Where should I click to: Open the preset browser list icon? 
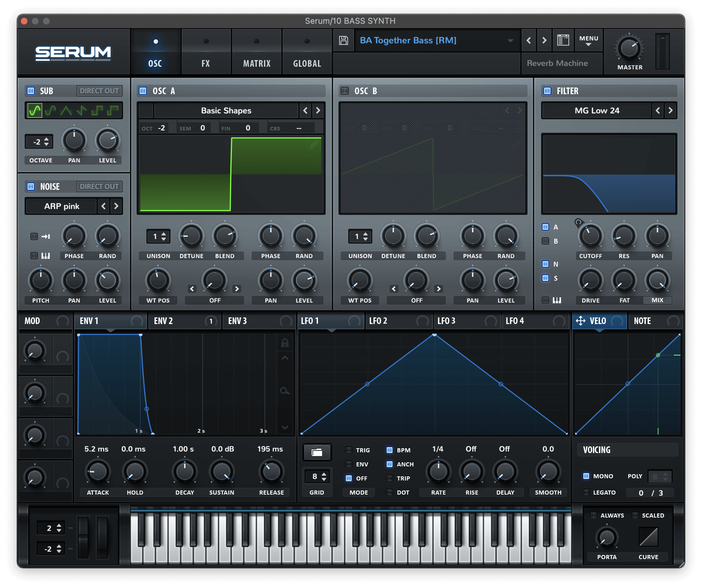pyautogui.click(x=563, y=40)
